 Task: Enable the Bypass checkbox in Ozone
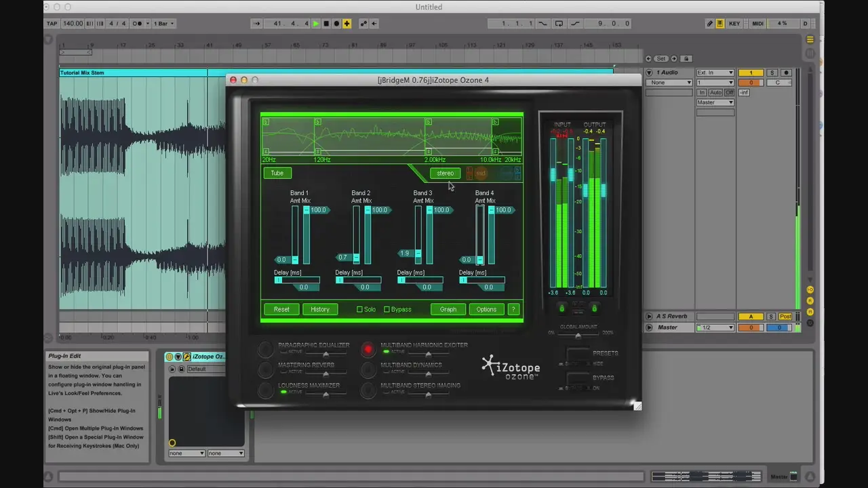[387, 309]
